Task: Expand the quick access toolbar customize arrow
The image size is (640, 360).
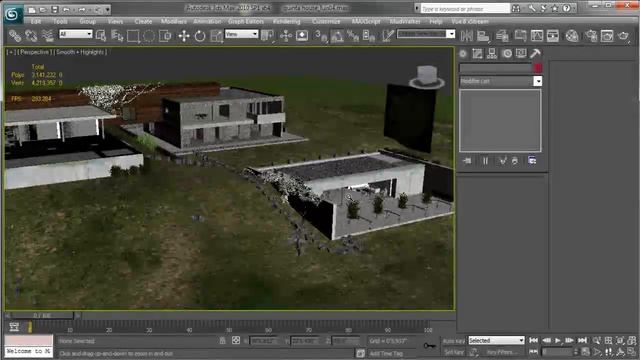Action: (x=107, y=9)
